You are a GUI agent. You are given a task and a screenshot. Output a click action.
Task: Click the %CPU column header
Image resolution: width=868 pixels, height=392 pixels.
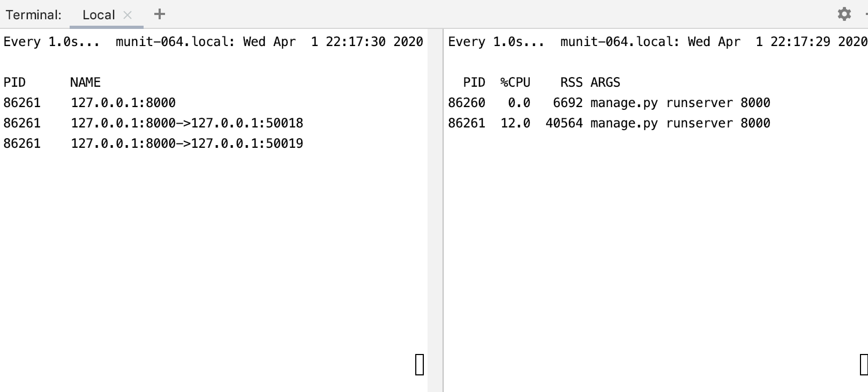515,82
